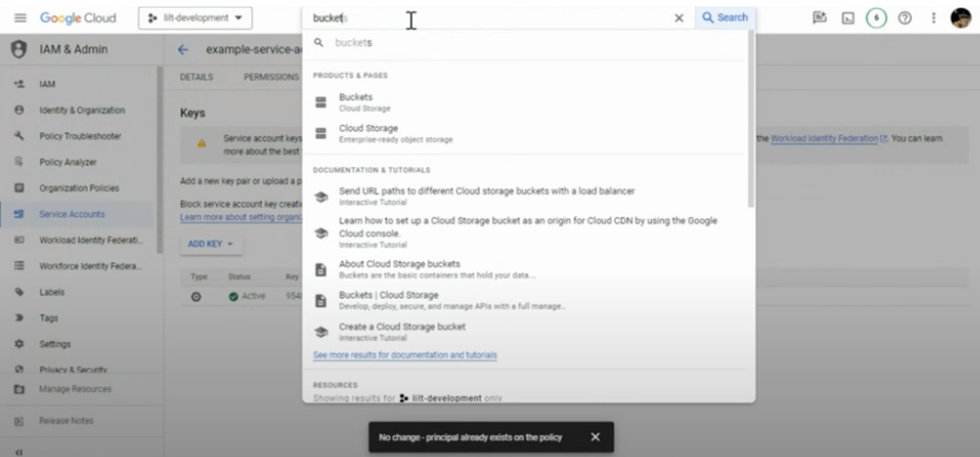Switch to the PERMISSIONS tab

click(271, 77)
